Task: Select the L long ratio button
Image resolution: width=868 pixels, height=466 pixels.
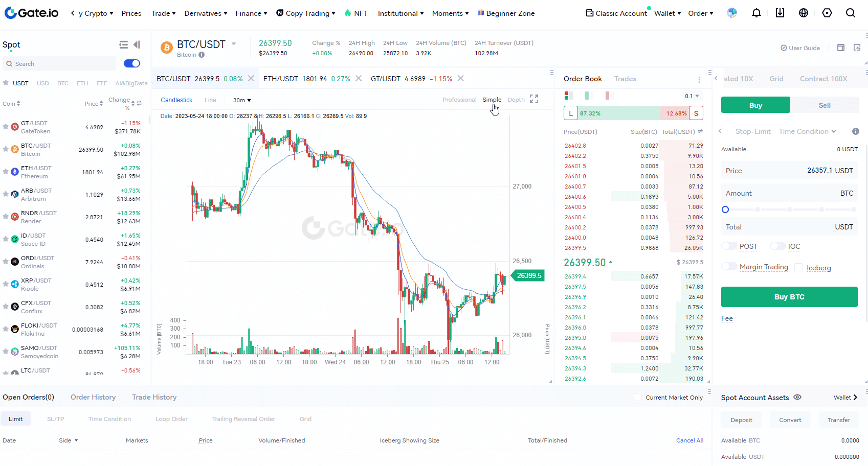Action: coord(571,113)
